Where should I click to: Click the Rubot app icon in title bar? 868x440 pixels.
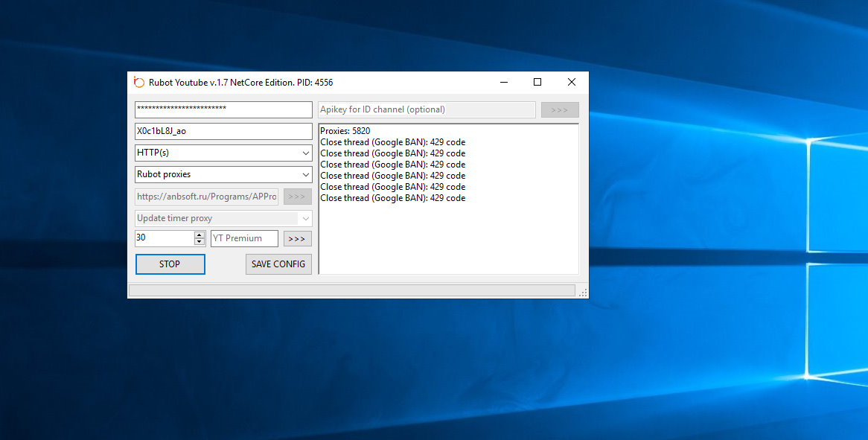[x=138, y=82]
